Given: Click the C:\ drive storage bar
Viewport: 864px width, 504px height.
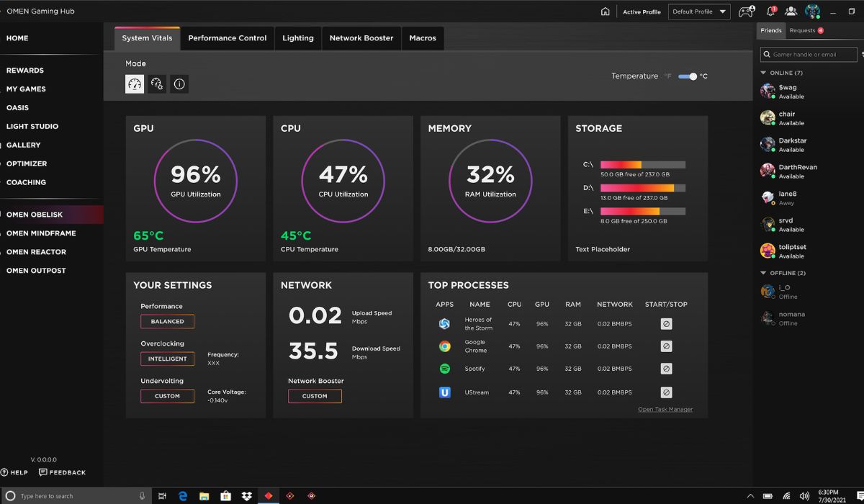Looking at the screenshot, I should pos(643,165).
